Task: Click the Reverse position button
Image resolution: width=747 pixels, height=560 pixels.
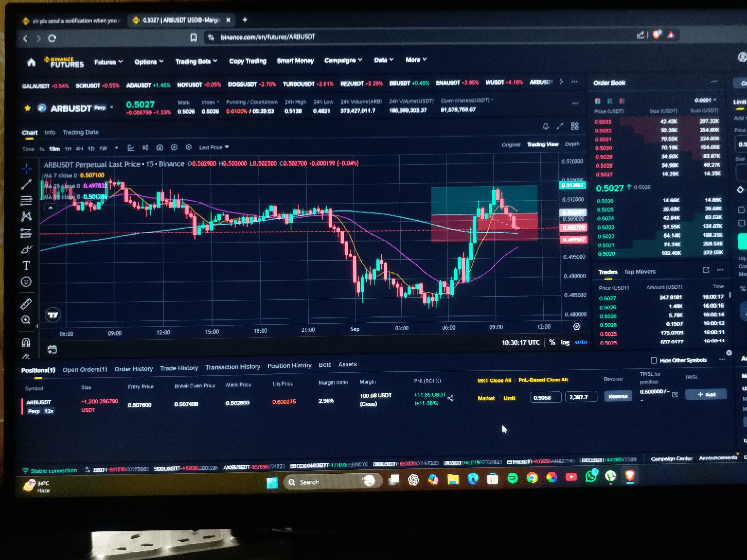Action: [x=618, y=396]
